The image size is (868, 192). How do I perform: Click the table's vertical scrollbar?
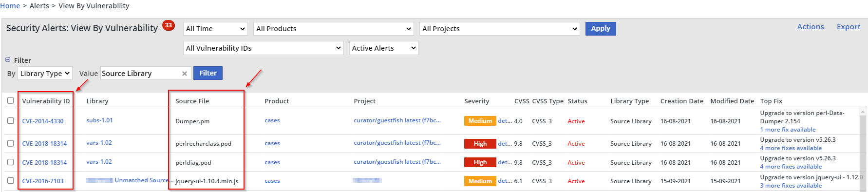click(x=863, y=149)
